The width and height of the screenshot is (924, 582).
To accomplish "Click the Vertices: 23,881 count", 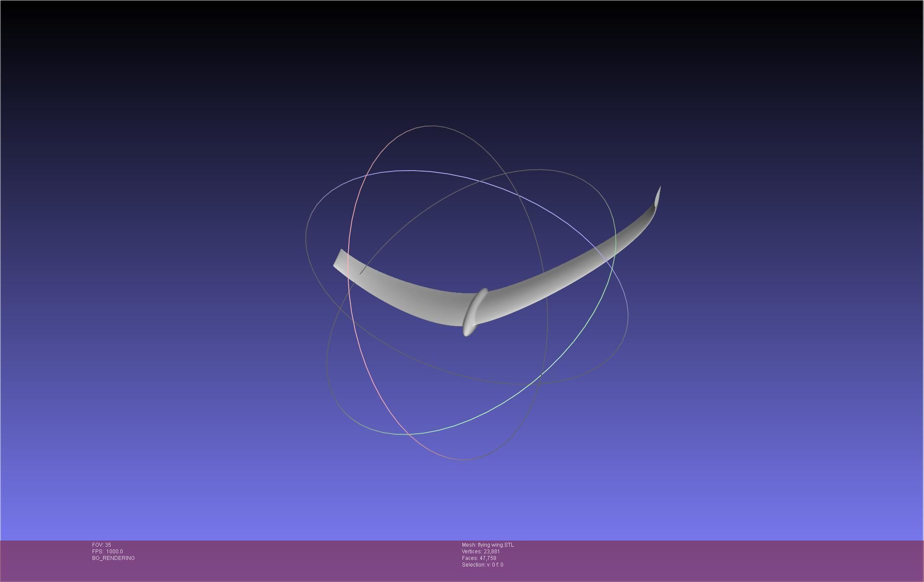I will pos(481,552).
